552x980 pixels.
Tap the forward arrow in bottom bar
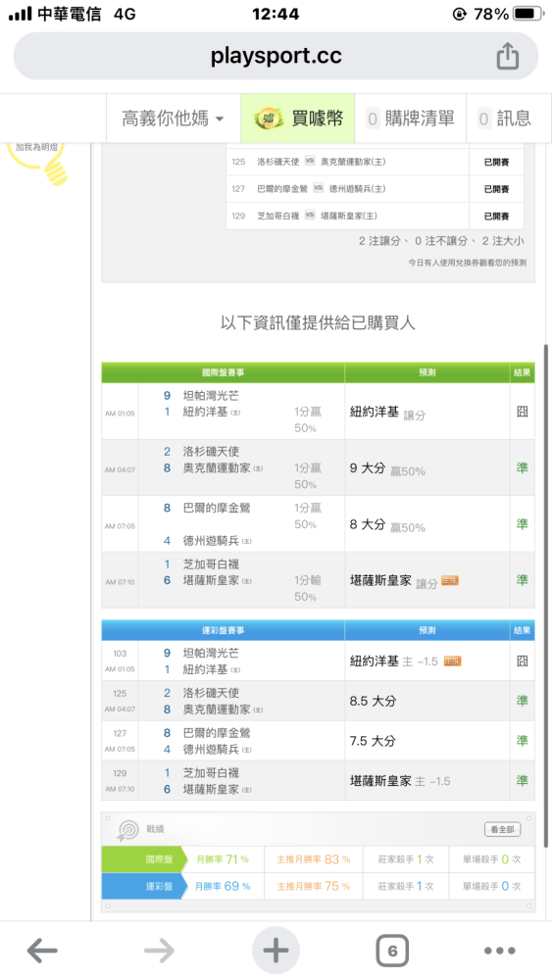pyautogui.click(x=160, y=952)
